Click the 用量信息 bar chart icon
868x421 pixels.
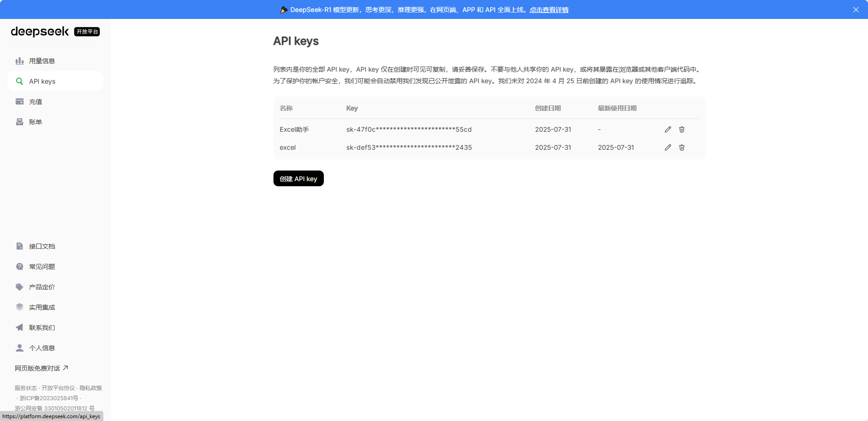click(x=19, y=61)
